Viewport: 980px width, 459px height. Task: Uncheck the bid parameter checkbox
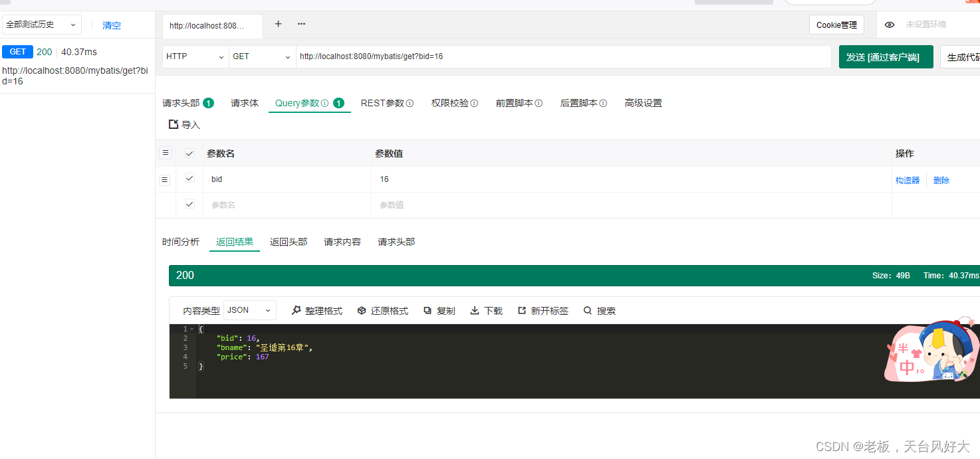189,179
